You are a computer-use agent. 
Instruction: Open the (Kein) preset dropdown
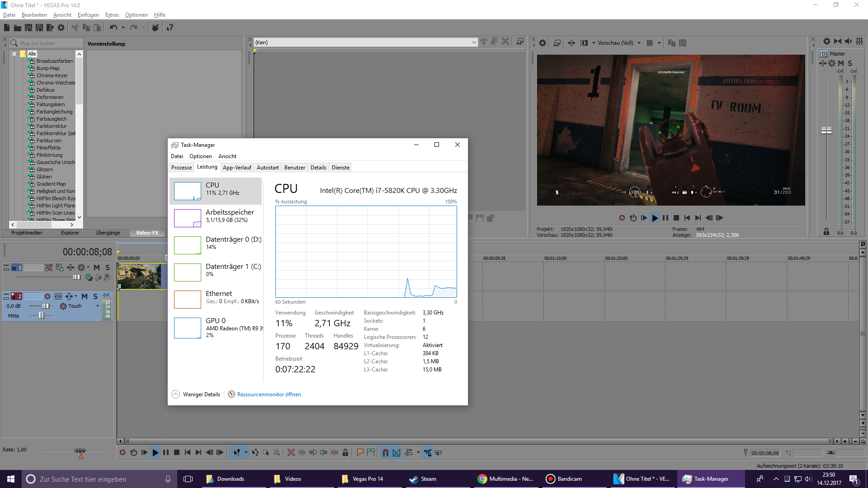(474, 42)
